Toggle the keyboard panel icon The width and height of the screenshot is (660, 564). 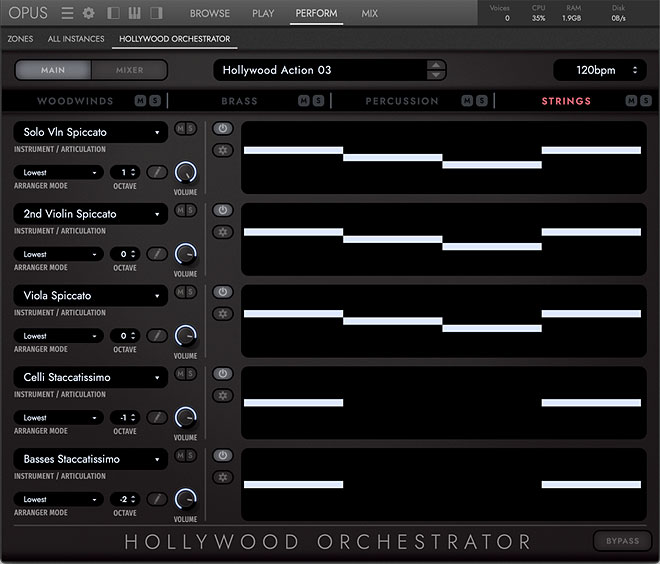tap(134, 13)
